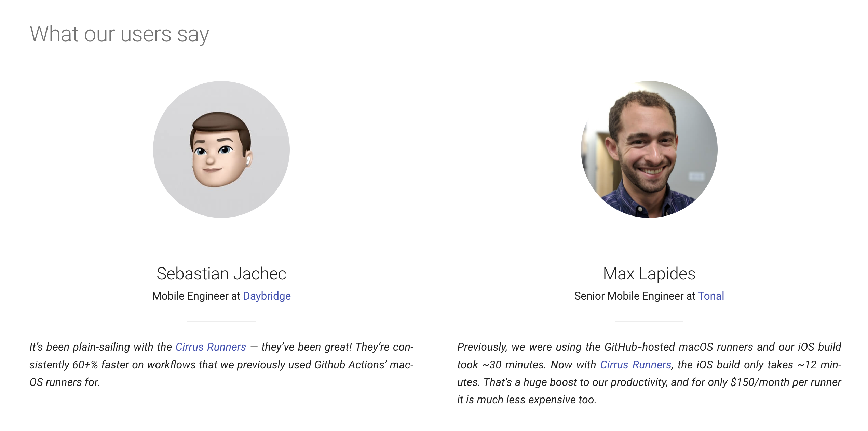Click the plain-sailing testimonial paragraph
The image size is (868, 431).
coord(221,365)
